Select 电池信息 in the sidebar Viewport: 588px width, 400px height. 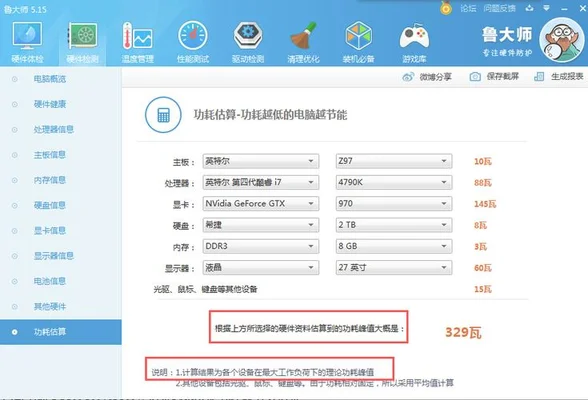[50, 281]
